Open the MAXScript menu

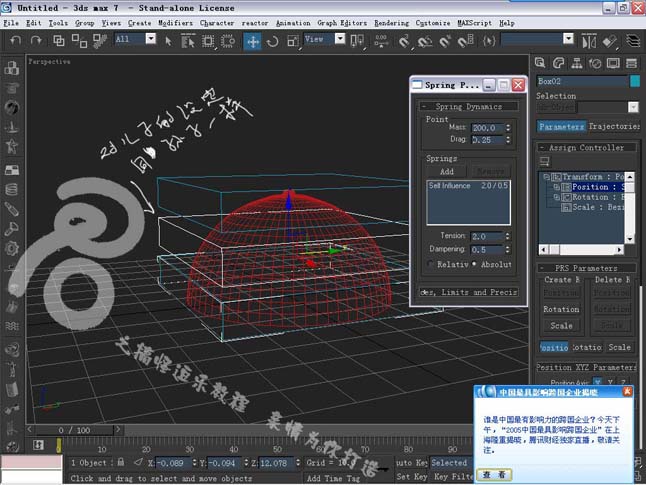(474, 23)
